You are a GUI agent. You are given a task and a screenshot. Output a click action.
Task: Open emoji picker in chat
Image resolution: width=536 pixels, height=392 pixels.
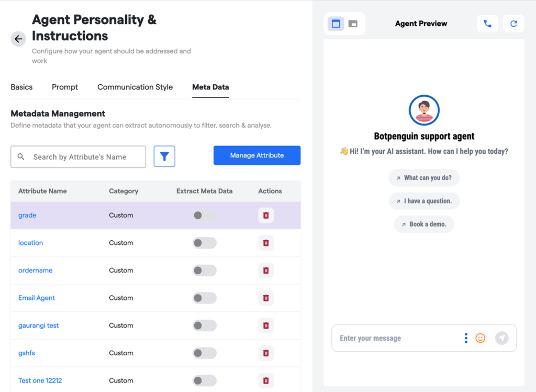coord(480,338)
